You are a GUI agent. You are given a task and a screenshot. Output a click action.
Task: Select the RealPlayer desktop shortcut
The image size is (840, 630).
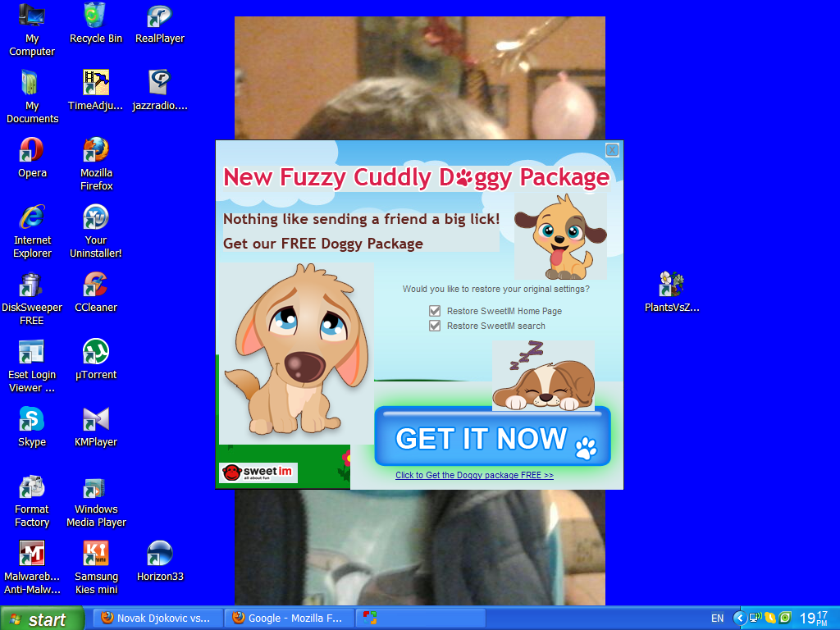160,23
